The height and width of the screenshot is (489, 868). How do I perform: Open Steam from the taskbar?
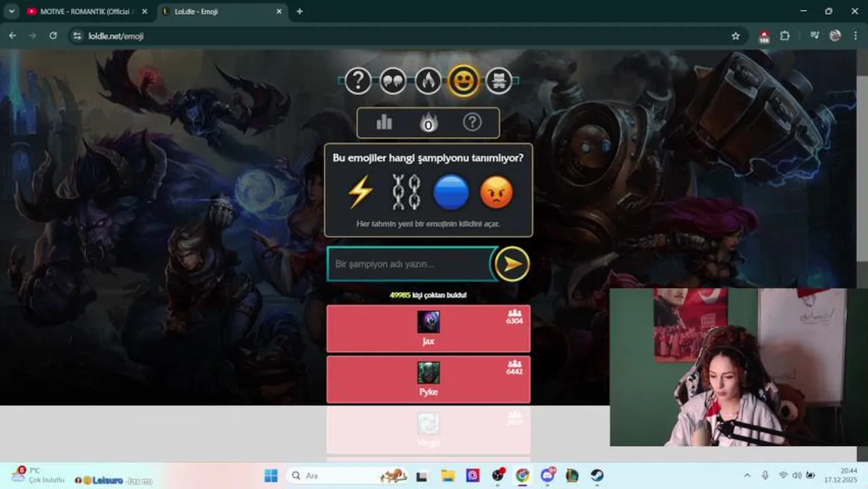pos(597,475)
